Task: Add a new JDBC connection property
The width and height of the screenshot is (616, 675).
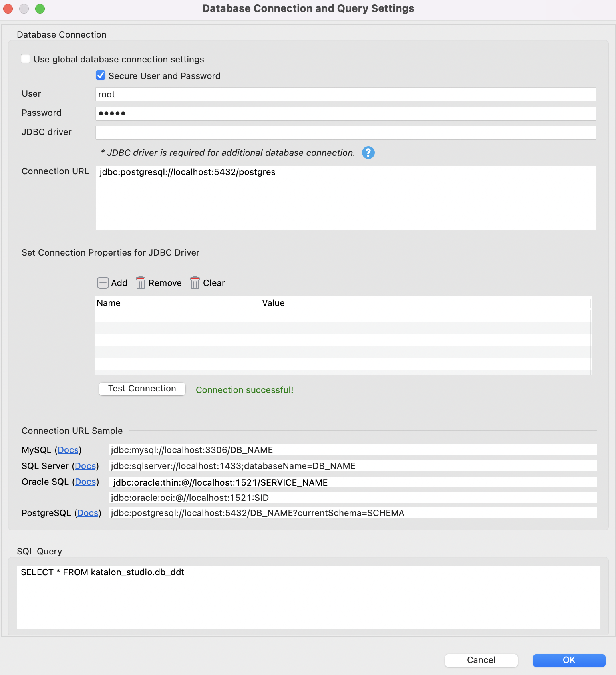Action: [x=112, y=283]
